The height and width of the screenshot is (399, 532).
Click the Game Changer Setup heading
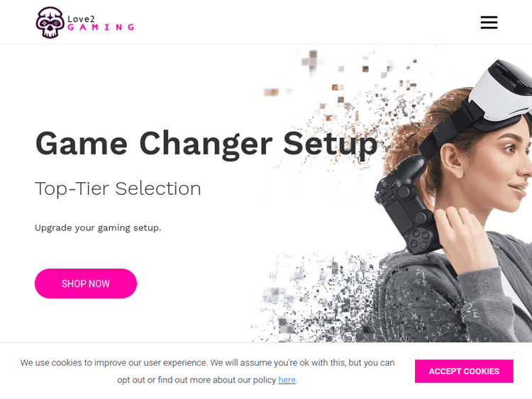tap(206, 144)
